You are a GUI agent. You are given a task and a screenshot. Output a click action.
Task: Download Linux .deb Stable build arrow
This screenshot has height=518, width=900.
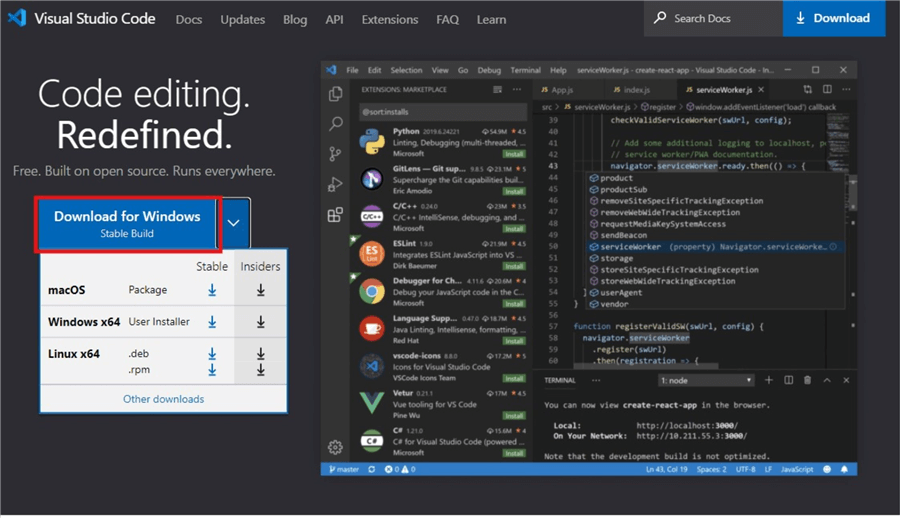(212, 354)
